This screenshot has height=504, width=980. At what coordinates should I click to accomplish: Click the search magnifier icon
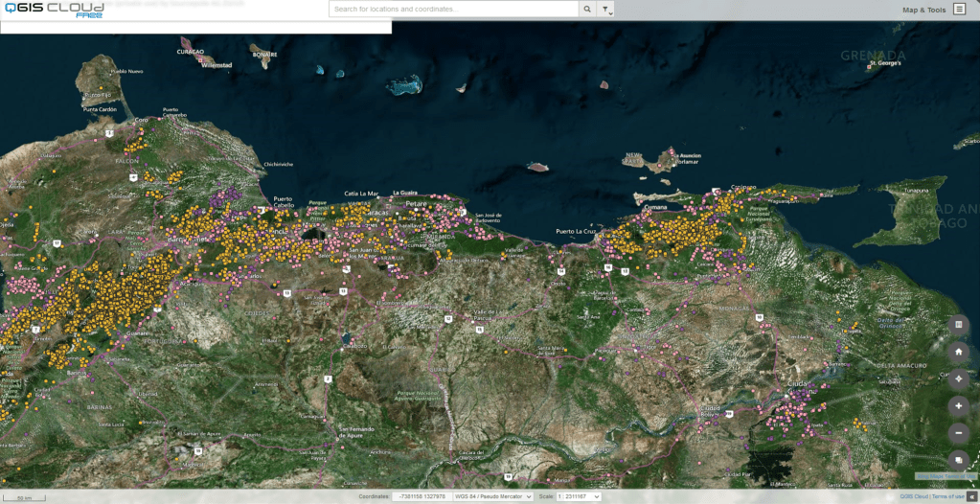tap(586, 10)
